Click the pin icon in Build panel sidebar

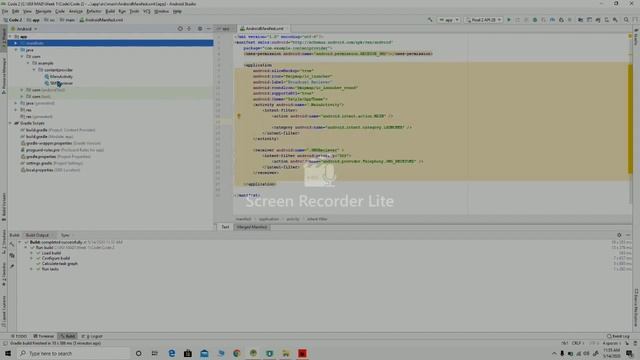click(x=12, y=266)
